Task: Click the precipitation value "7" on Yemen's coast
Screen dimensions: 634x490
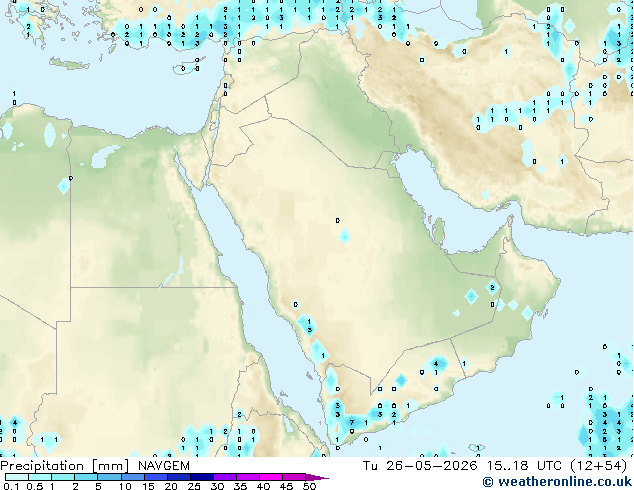Action: point(352,422)
